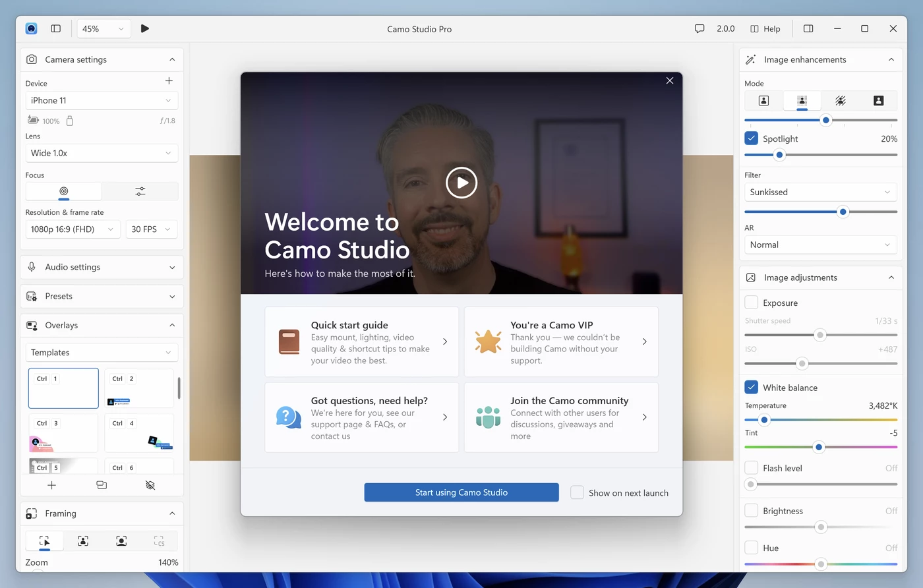The height and width of the screenshot is (588, 923).
Task: Play the welcome video
Action: click(461, 183)
